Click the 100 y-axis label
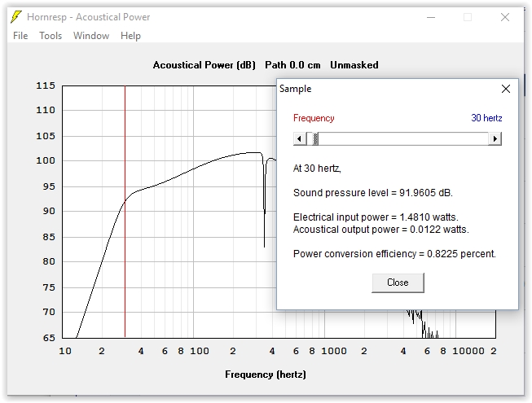 click(x=46, y=160)
